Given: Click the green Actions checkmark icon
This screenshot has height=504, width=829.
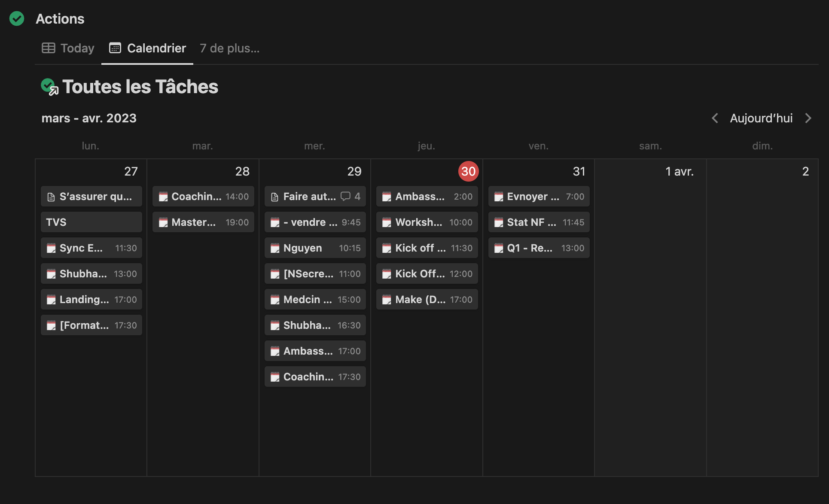Looking at the screenshot, I should pyautogui.click(x=17, y=18).
